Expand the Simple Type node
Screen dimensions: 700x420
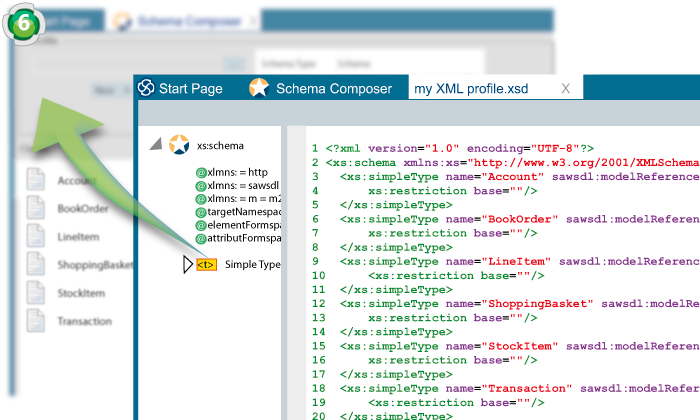[x=187, y=265]
